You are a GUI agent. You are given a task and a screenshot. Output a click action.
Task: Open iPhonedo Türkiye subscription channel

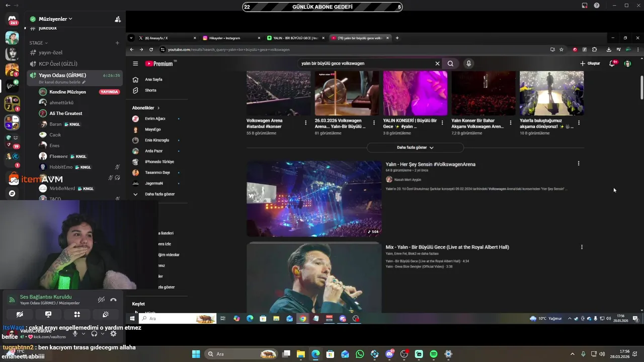click(x=159, y=162)
